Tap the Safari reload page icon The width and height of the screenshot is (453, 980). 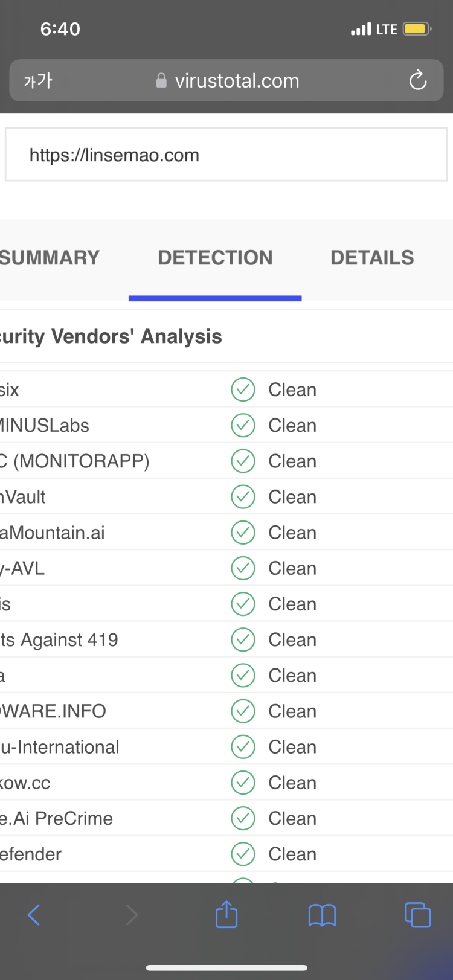click(x=418, y=80)
